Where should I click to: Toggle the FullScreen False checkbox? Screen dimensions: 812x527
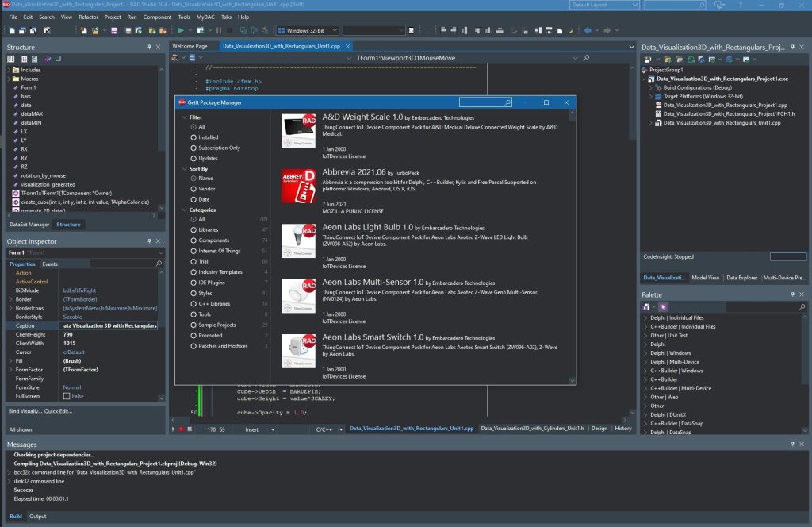[x=67, y=396]
